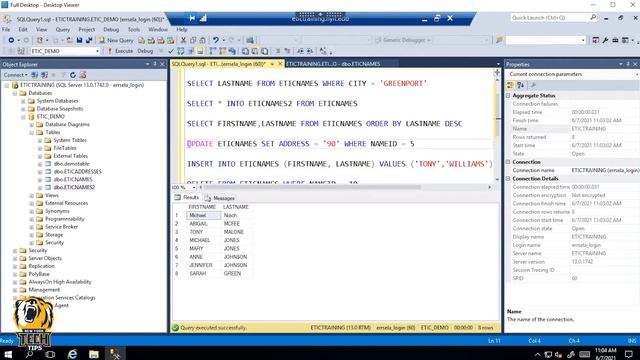Image resolution: width=640 pixels, height=360 pixels.
Task: Open Current connection parameters dropdown
Action: click(x=637, y=74)
